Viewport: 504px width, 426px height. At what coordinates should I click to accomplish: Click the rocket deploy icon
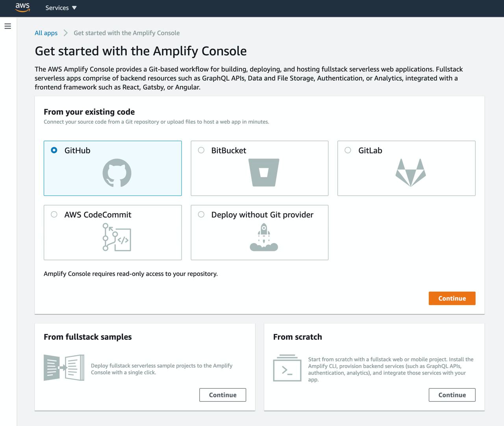tap(264, 237)
